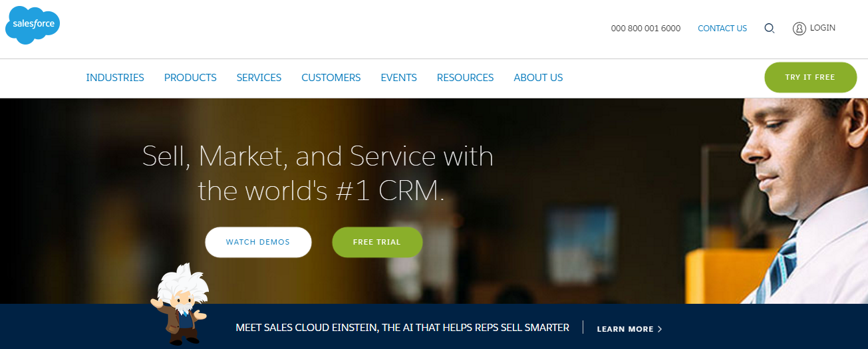
Task: Click the phone number 000 800 001 6000
Action: pyautogui.click(x=646, y=29)
